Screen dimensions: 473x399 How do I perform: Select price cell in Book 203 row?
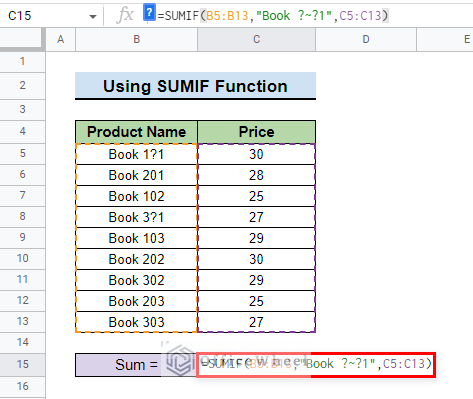click(256, 301)
